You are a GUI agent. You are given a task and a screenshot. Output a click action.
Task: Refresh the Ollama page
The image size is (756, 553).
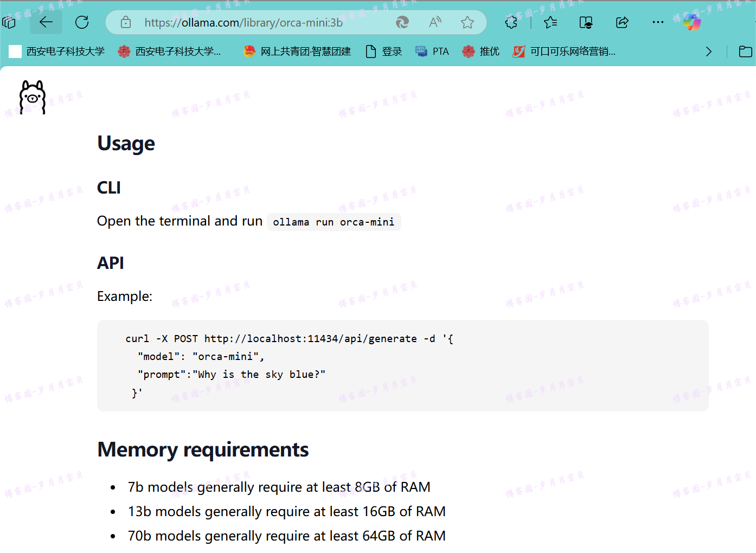(x=82, y=22)
